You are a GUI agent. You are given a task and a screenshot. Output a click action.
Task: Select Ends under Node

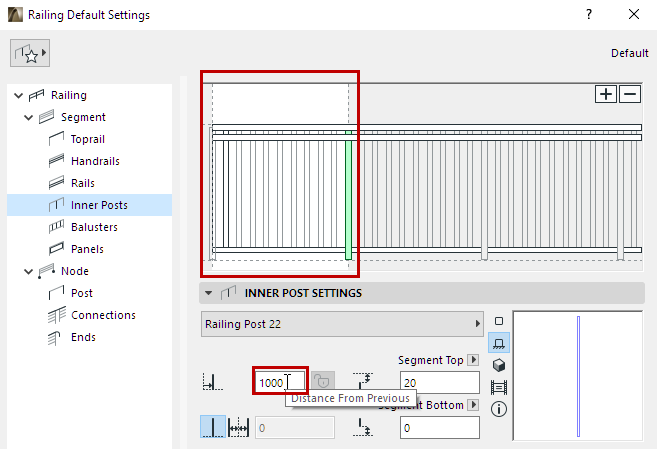[x=83, y=337]
